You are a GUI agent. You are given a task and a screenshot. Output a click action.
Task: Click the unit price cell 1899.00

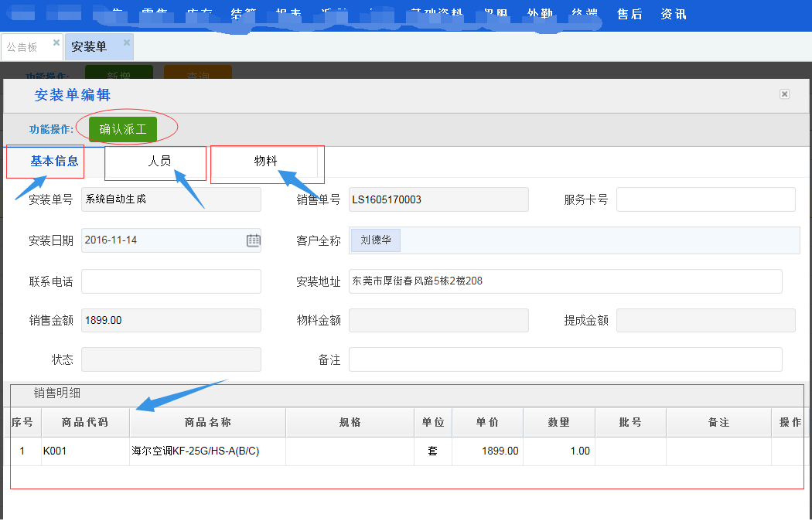pyautogui.click(x=488, y=451)
